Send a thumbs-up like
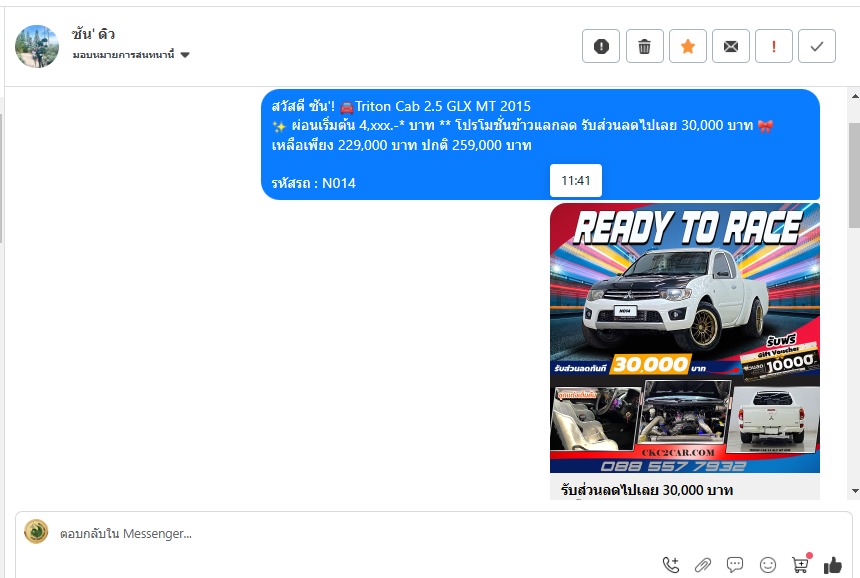860x578 pixels. pyautogui.click(x=833, y=564)
